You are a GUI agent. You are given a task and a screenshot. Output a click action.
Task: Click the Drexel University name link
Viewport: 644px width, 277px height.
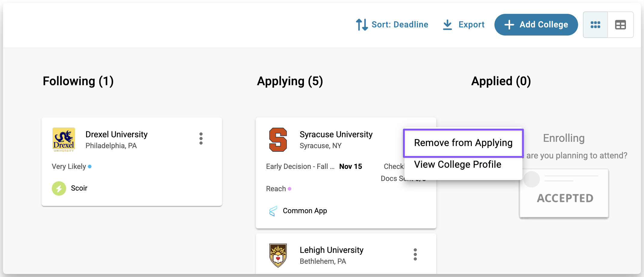tap(116, 134)
